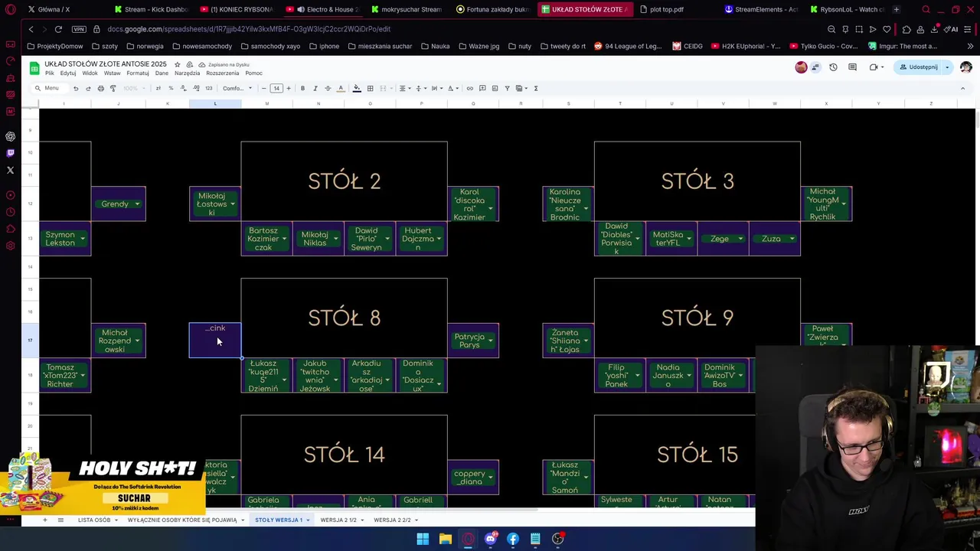This screenshot has width=980, height=551.
Task: Open the Wstaw menu
Action: (x=112, y=73)
